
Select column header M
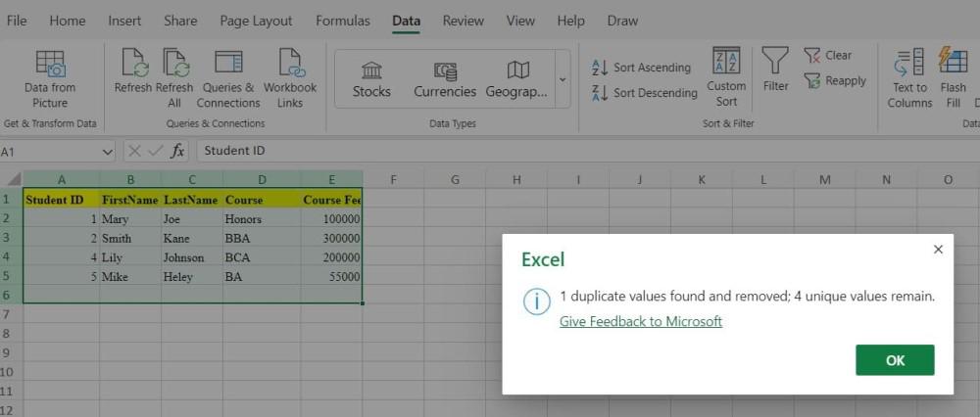(824, 180)
